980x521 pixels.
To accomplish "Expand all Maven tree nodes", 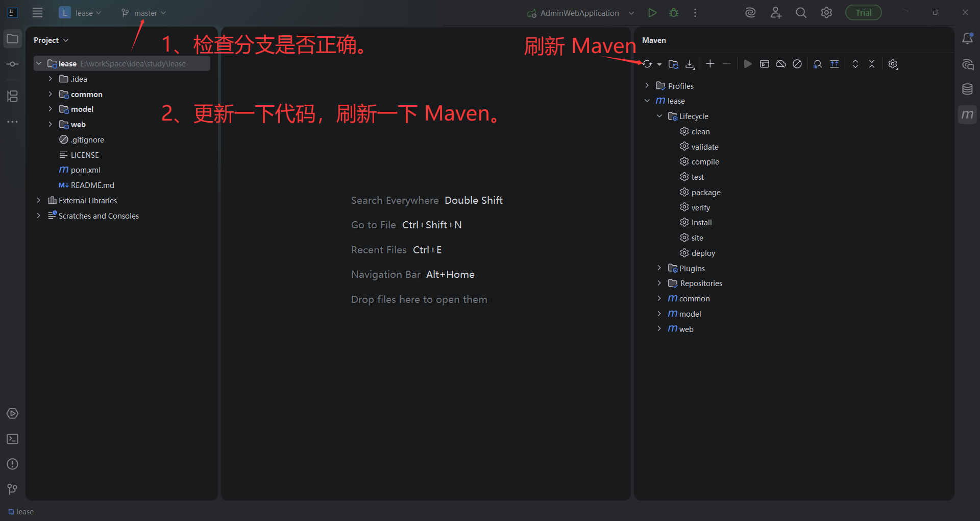I will point(855,64).
